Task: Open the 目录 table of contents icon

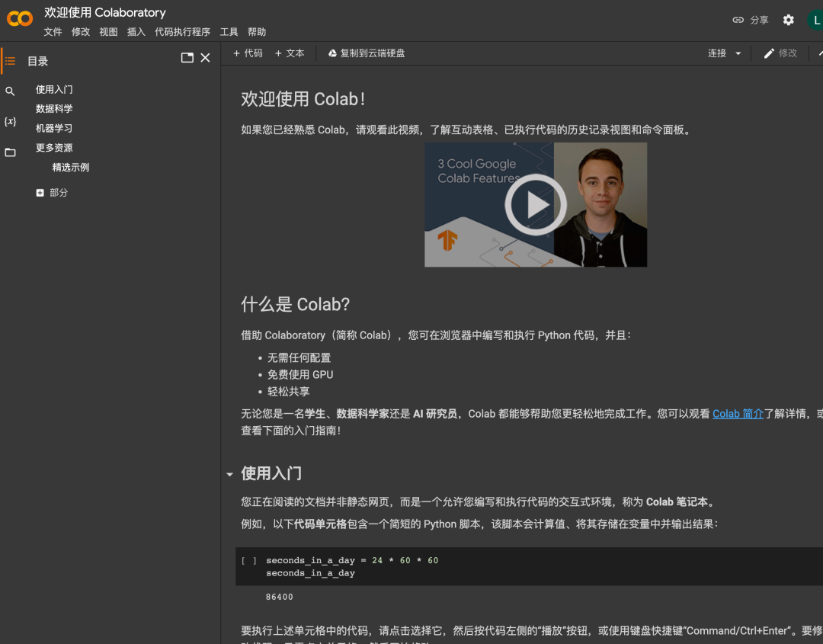Action: [10, 61]
